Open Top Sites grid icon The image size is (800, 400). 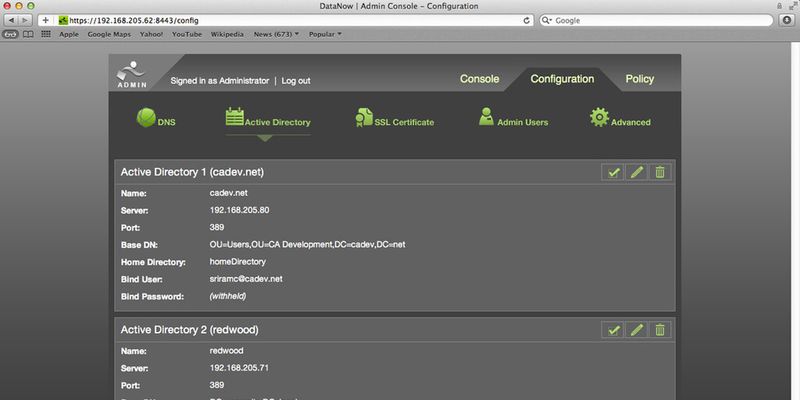point(46,34)
